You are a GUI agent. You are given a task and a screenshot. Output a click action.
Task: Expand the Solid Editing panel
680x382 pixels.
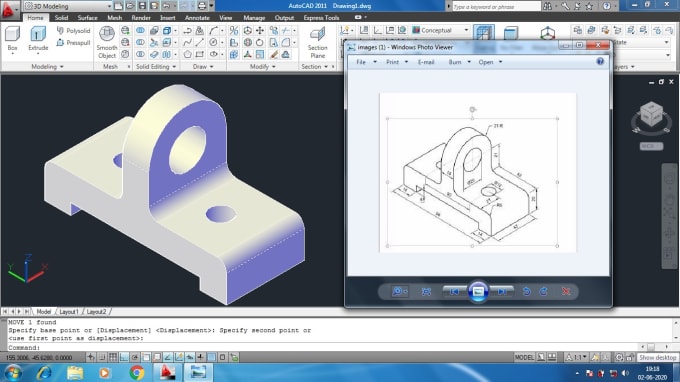pos(156,66)
